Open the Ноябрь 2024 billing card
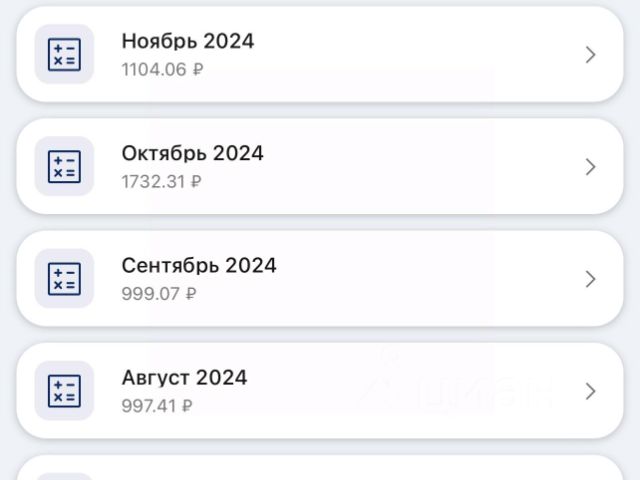 pyautogui.click(x=320, y=54)
